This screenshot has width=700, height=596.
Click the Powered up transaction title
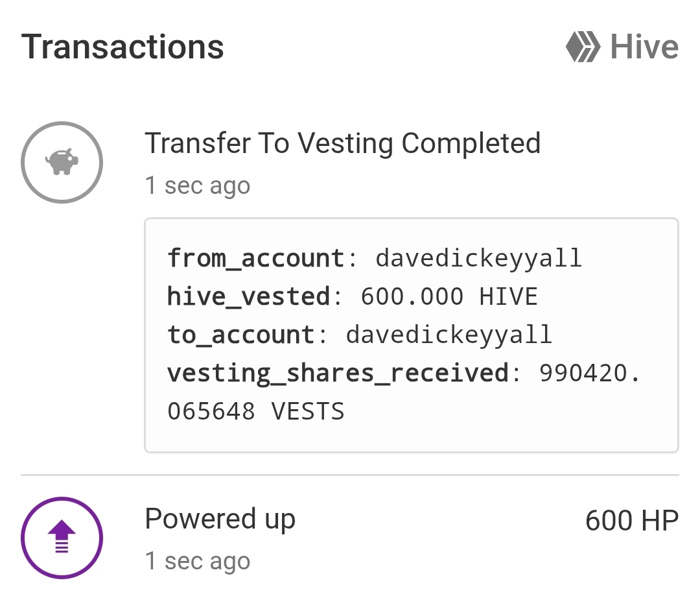pyautogui.click(x=220, y=519)
